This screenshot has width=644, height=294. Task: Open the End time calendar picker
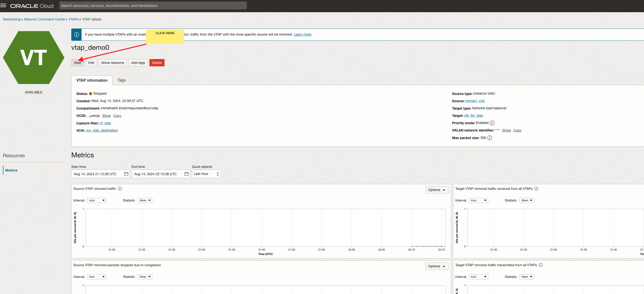(x=187, y=174)
